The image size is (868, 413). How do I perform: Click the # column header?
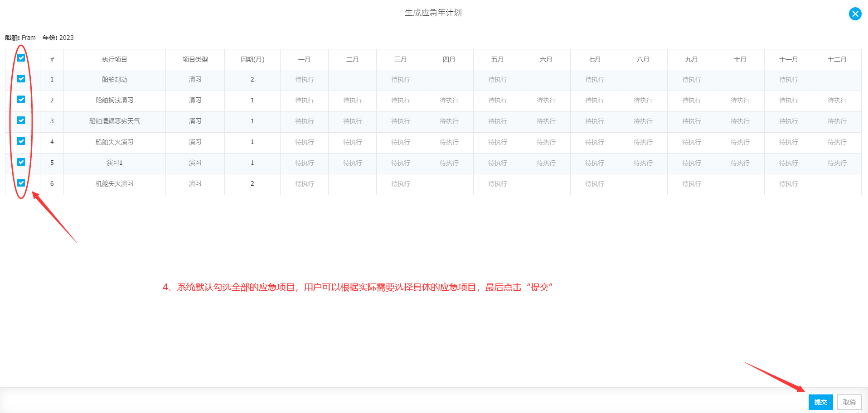click(52, 59)
